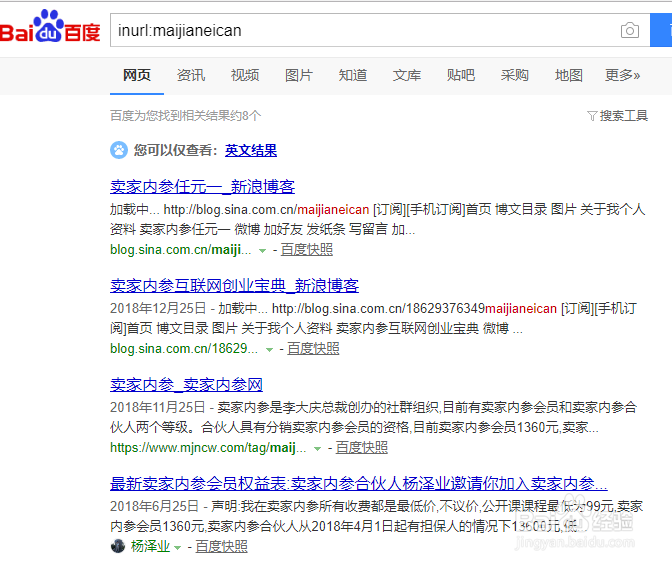The image size is (672, 566).
Task: Click green URL blog.sina.com.cn/maiji...
Action: (180, 250)
